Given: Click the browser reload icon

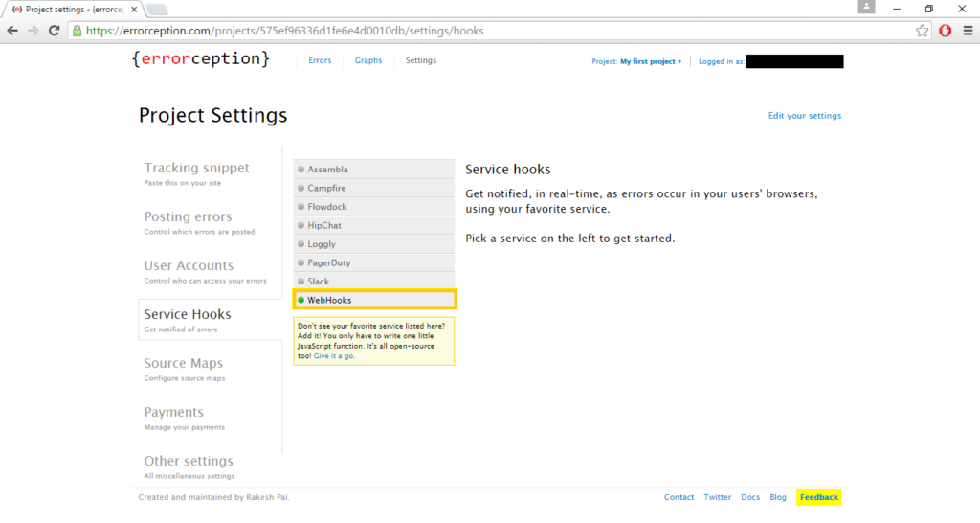Looking at the screenshot, I should point(55,31).
